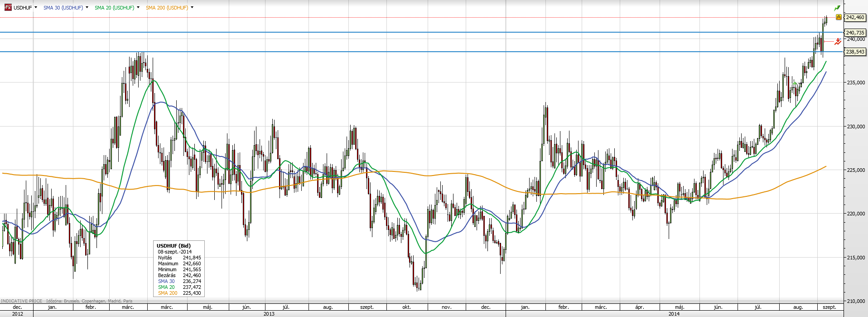This screenshot has width=868, height=317.
Task: Open the USDHUF instrument dropdown arrow
Action: tap(36, 7)
